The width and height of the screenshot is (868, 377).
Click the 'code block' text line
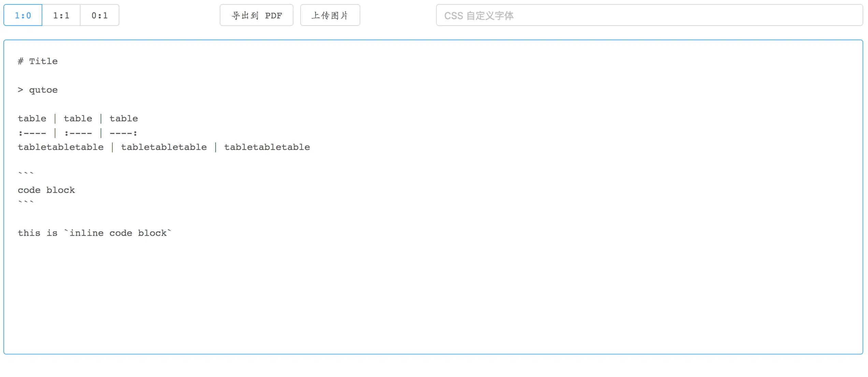[46, 190]
